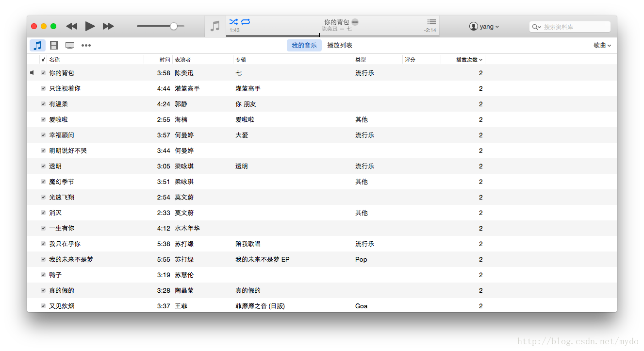
Task: Uncheck the checkbox for 明明说好不哭
Action: pos(43,150)
